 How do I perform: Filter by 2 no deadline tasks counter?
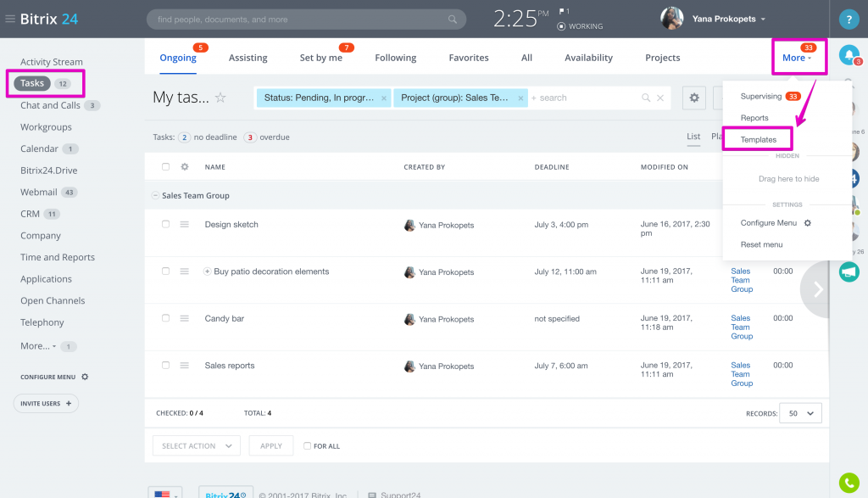pyautogui.click(x=184, y=137)
